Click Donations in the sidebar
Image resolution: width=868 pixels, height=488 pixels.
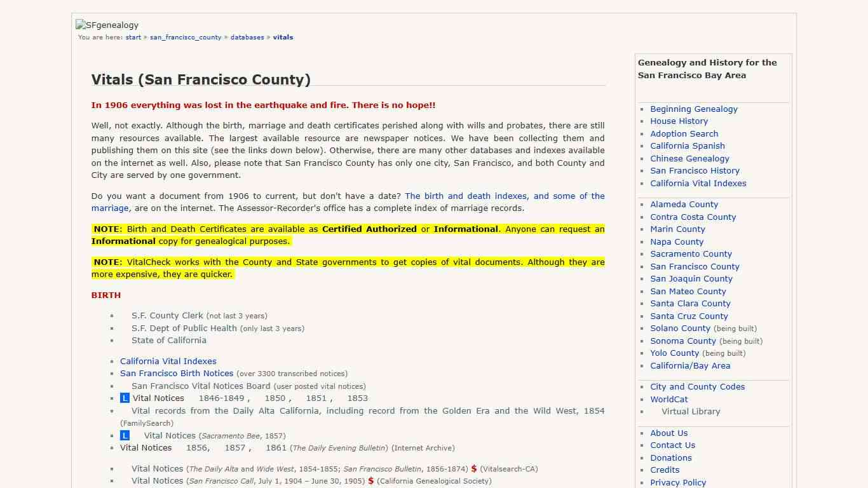coord(671,457)
